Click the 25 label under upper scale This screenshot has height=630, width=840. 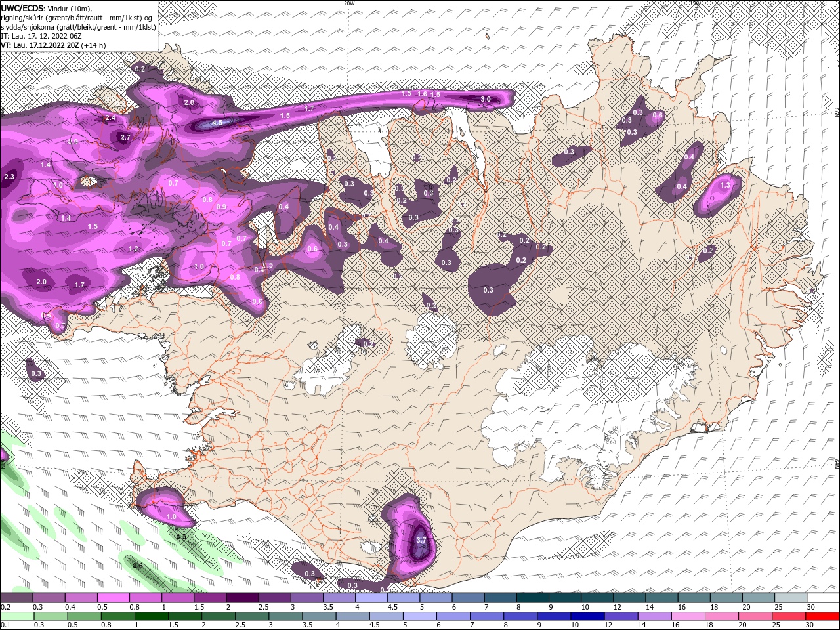[778, 607]
